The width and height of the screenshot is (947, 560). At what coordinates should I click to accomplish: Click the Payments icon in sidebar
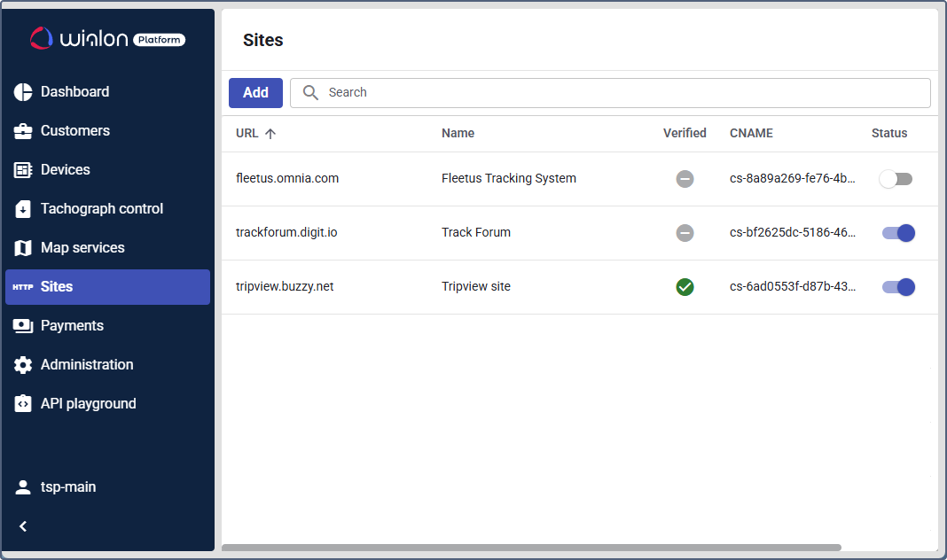coord(23,326)
